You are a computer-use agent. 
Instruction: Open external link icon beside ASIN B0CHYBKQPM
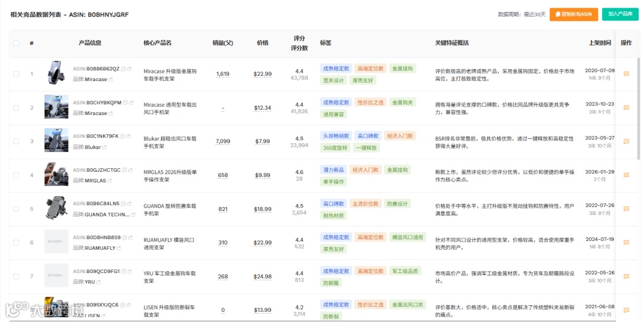(x=131, y=103)
